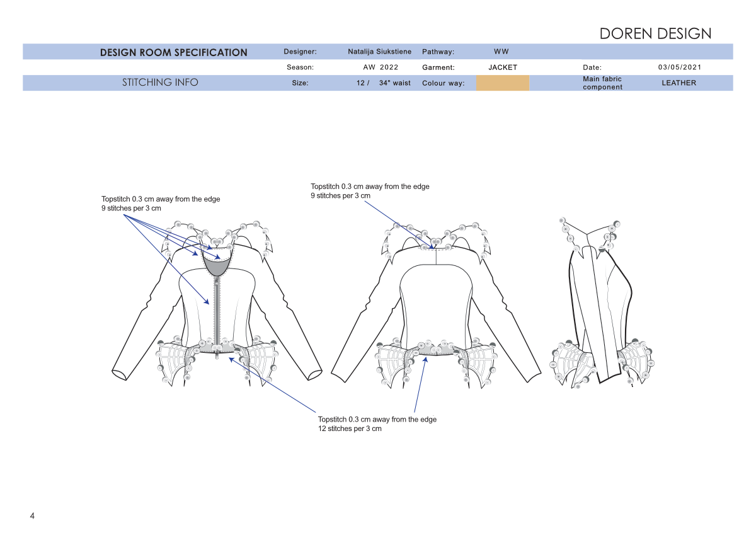Click the WW pathway value
Viewport: 756px width, 535px height.
501,52
